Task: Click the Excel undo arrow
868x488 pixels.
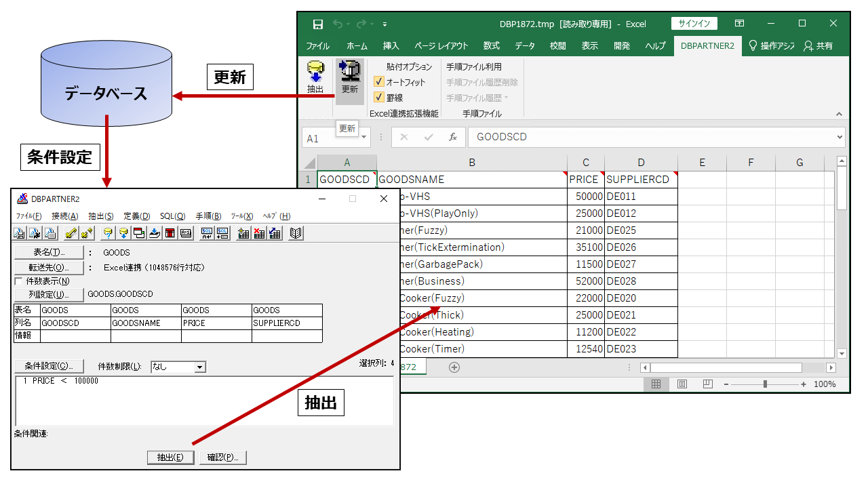Action: click(x=338, y=24)
